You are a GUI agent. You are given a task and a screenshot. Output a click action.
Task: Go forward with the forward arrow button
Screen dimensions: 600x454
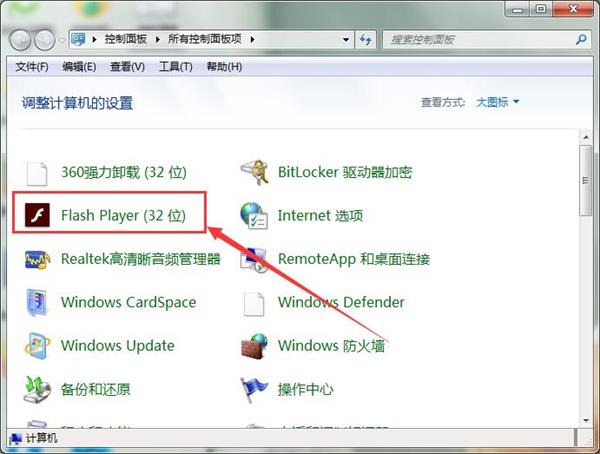[45, 40]
